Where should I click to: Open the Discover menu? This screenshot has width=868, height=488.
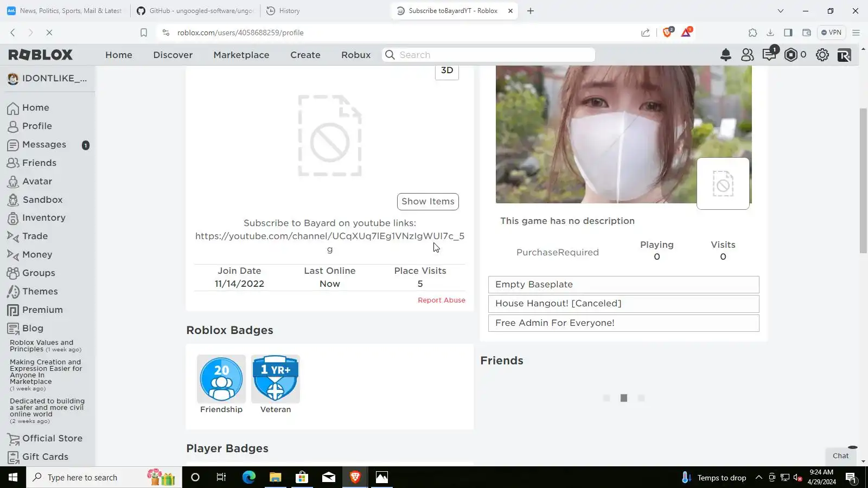pyautogui.click(x=173, y=55)
